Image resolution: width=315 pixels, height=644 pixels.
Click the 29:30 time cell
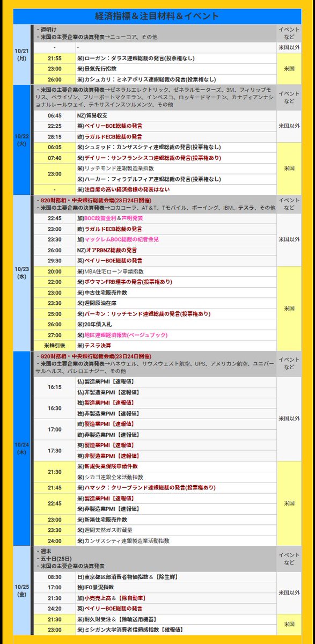[x=54, y=261]
